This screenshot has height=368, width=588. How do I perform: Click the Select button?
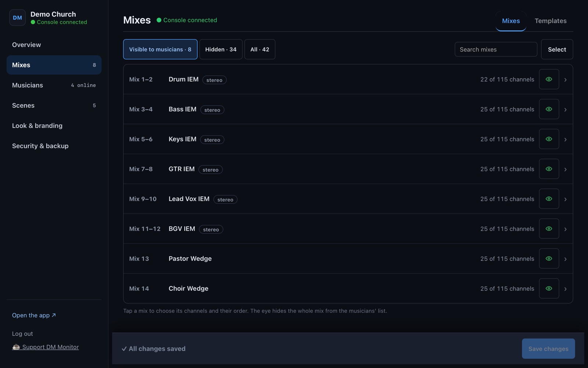click(557, 49)
